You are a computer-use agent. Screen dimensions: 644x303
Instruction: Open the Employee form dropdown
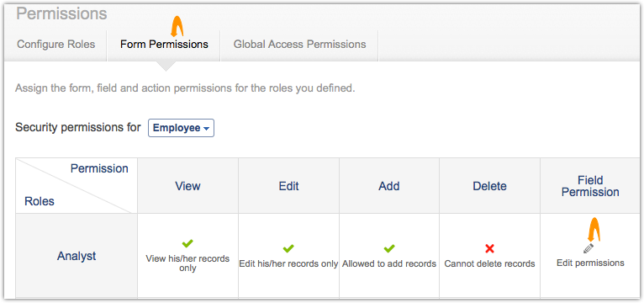pos(181,128)
